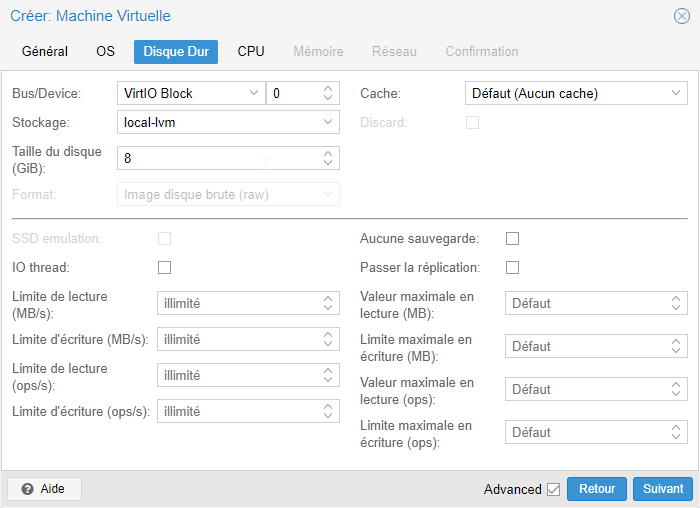
Task: Increase Valeur maximale en lecture (MB) spinner
Action: pos(675,299)
